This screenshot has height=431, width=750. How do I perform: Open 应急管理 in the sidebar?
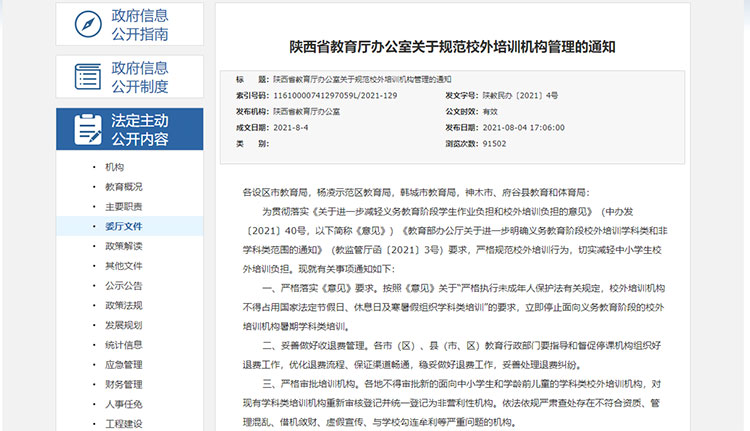coord(123,364)
